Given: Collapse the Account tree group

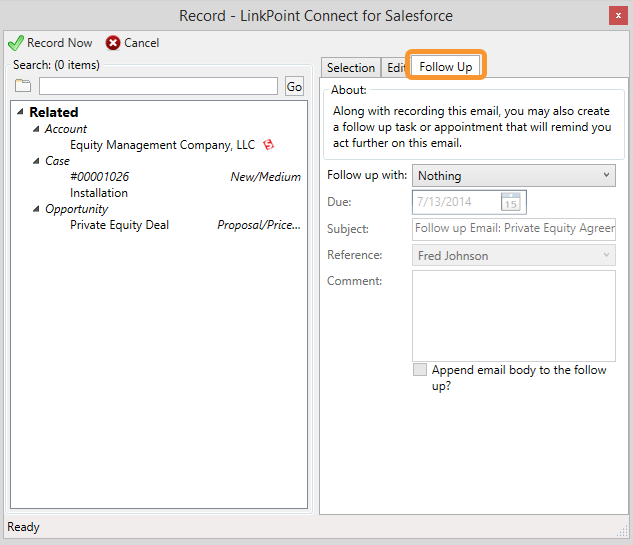Looking at the screenshot, I should (36, 129).
